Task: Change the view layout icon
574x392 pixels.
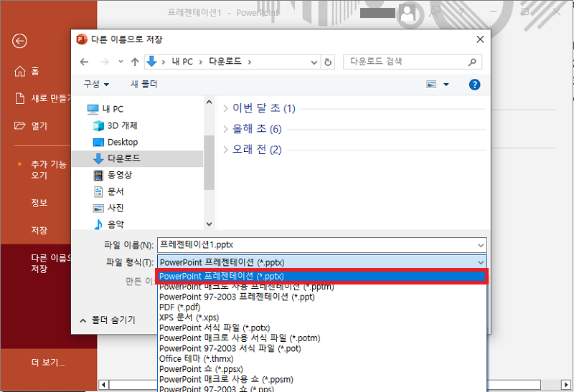Action: pos(431,85)
